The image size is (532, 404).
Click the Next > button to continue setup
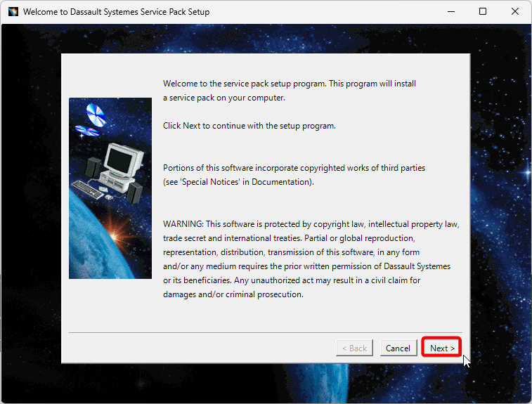tap(442, 348)
